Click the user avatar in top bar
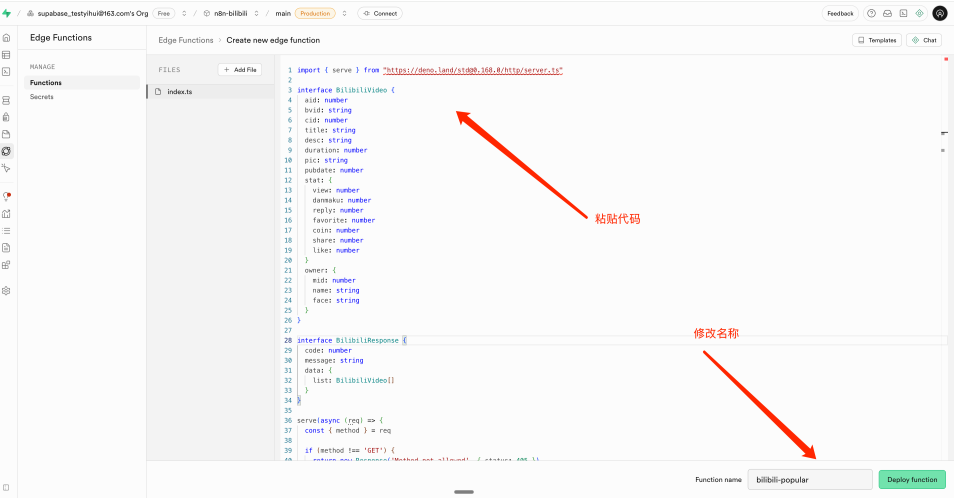Screen dimensions: 954x498 point(939,13)
